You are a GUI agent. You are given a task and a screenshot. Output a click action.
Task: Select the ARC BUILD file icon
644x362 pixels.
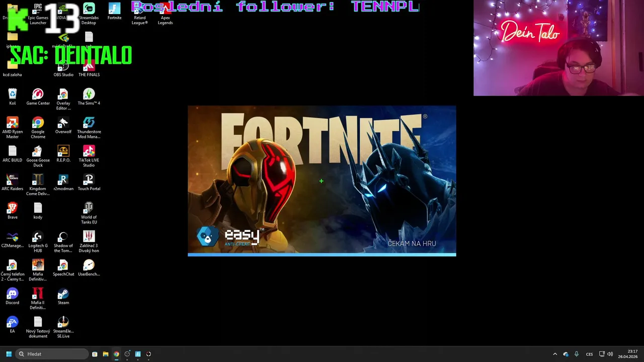click(x=13, y=154)
